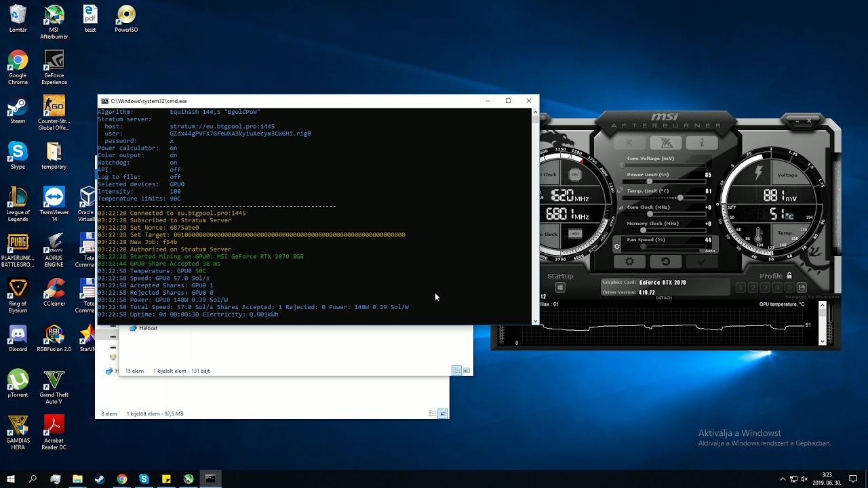Toggle Auto fan speed mode
The image size is (868, 488).
click(709, 251)
